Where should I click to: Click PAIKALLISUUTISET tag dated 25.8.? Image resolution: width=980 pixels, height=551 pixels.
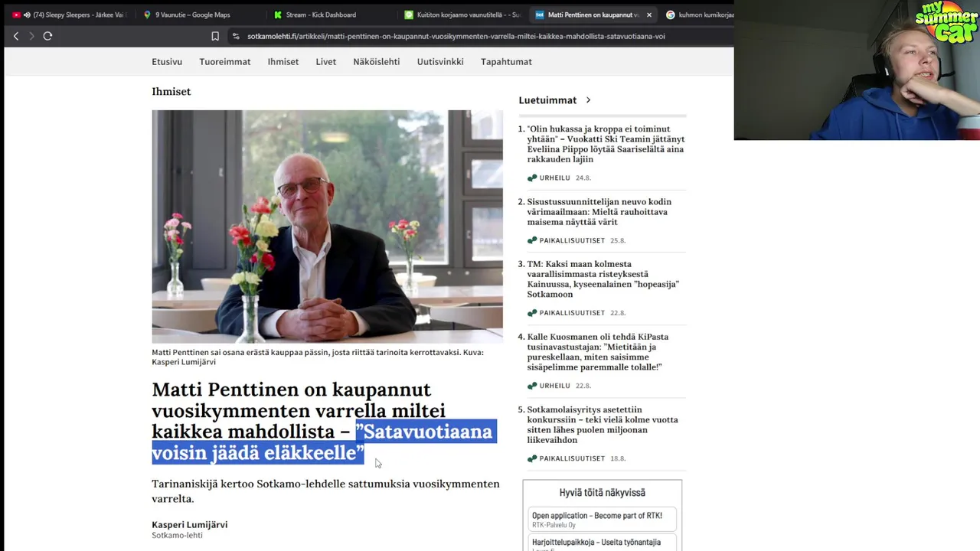pos(572,240)
